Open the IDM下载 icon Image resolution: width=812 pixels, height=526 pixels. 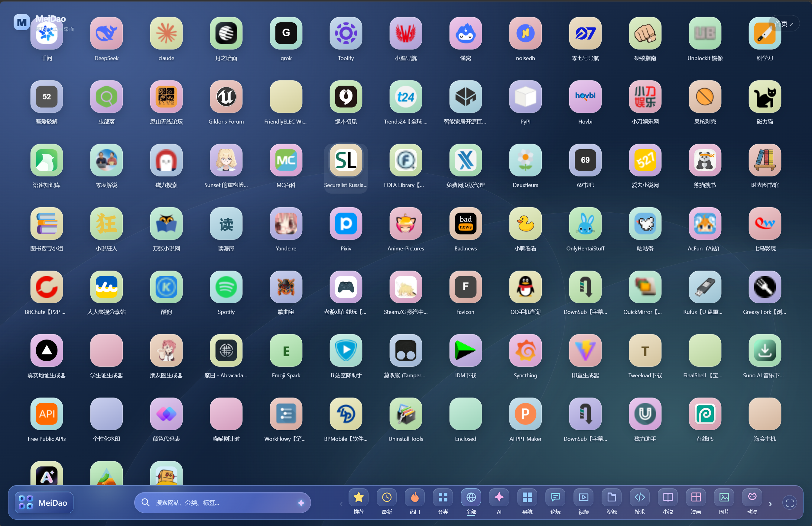[465, 350]
